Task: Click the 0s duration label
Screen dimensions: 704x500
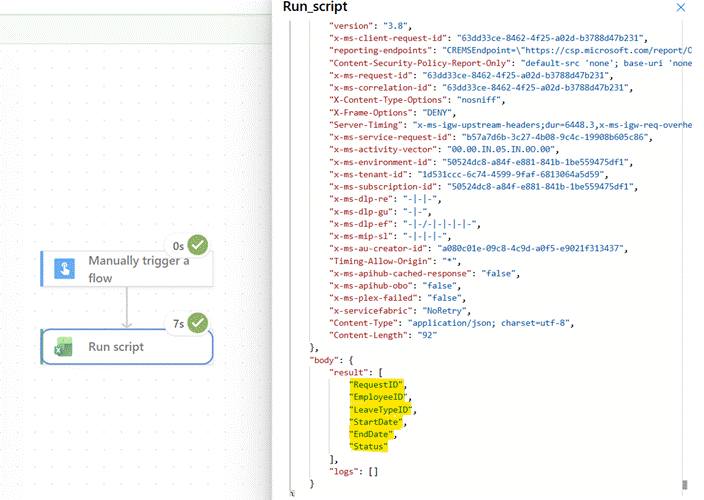Action: tap(178, 246)
